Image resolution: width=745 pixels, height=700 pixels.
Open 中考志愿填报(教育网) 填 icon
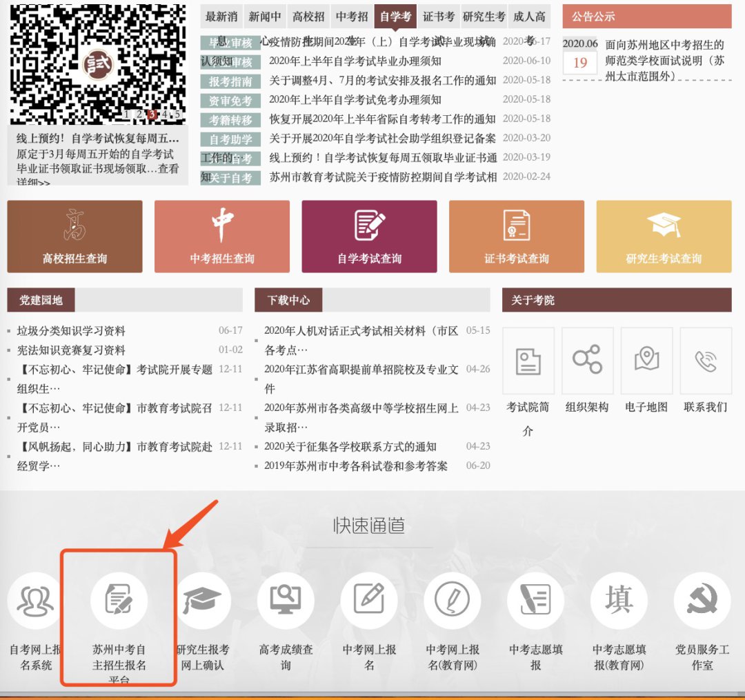click(x=619, y=600)
